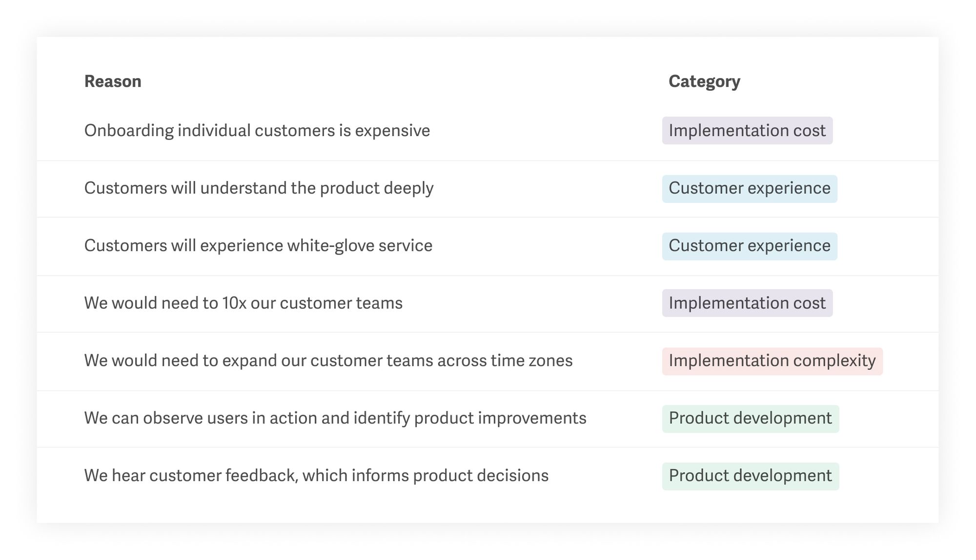Click the Reason column header
Image resolution: width=976 pixels, height=560 pixels.
point(113,81)
